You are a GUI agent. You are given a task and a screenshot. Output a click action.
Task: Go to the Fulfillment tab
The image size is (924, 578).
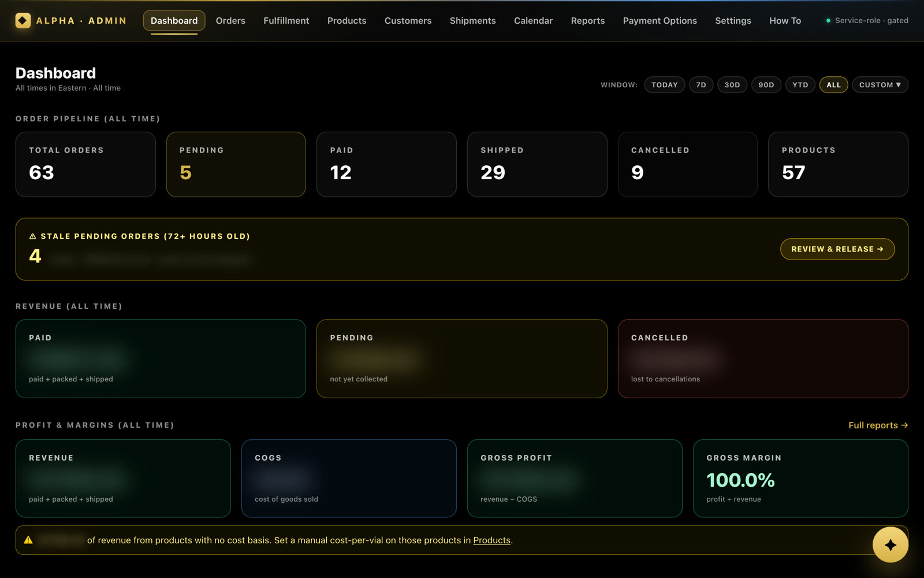286,21
